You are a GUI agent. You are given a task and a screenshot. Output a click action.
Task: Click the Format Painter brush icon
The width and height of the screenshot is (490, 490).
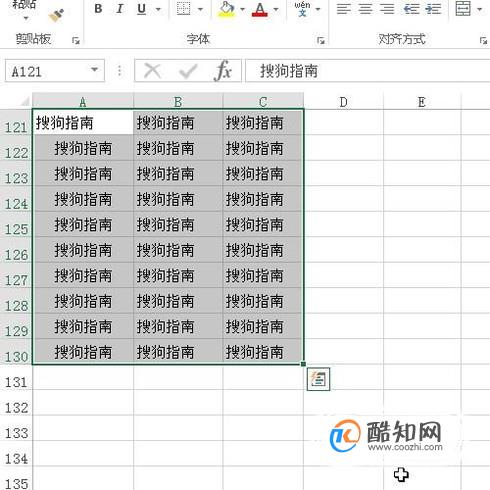coord(56,15)
